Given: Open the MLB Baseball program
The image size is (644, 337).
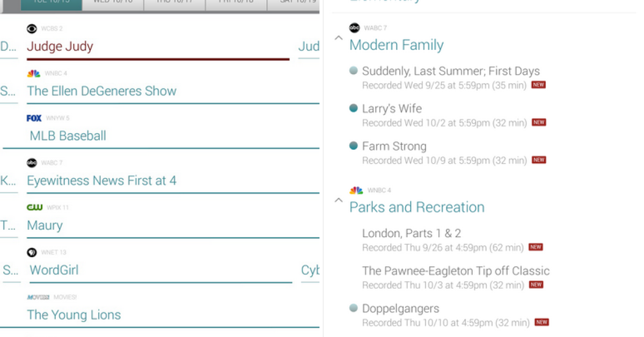Looking at the screenshot, I should (x=68, y=136).
